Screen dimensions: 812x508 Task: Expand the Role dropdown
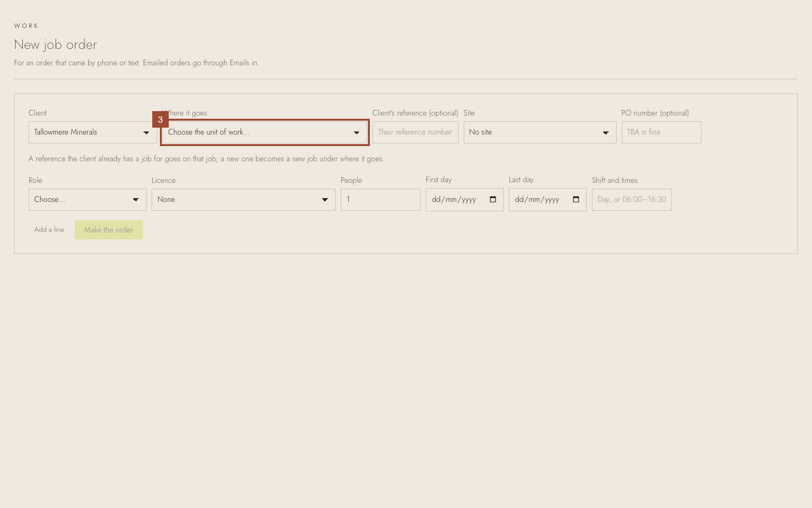[88, 199]
